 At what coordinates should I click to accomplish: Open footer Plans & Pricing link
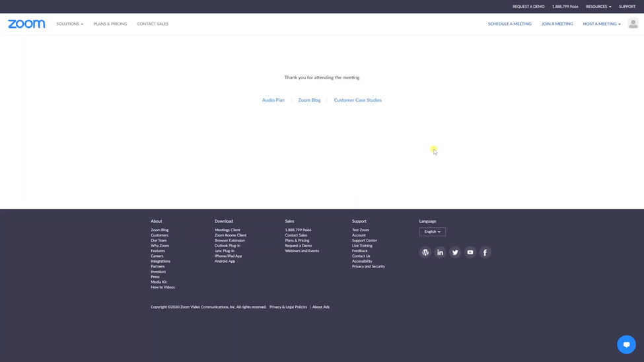click(297, 240)
